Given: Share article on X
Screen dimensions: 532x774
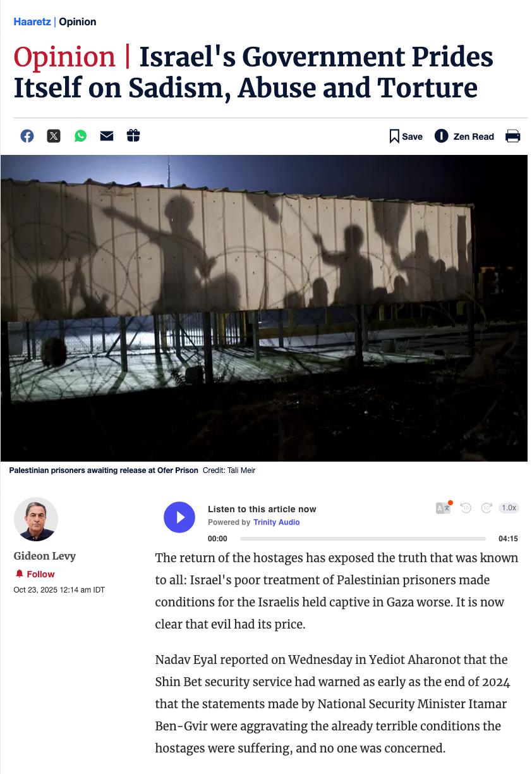Looking at the screenshot, I should tap(54, 136).
